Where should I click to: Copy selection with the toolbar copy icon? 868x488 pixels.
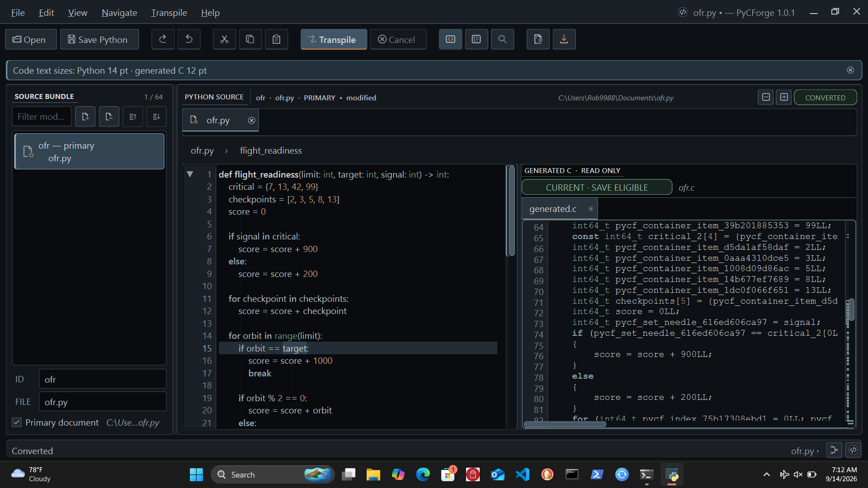click(250, 39)
